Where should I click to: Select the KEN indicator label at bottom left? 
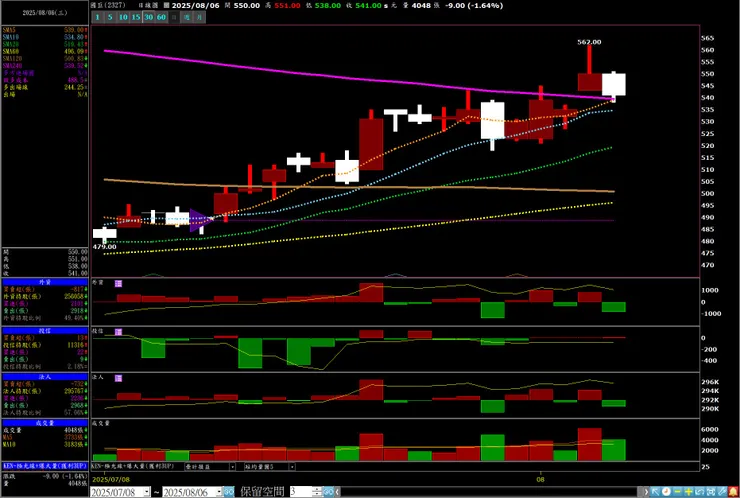(x=45, y=466)
